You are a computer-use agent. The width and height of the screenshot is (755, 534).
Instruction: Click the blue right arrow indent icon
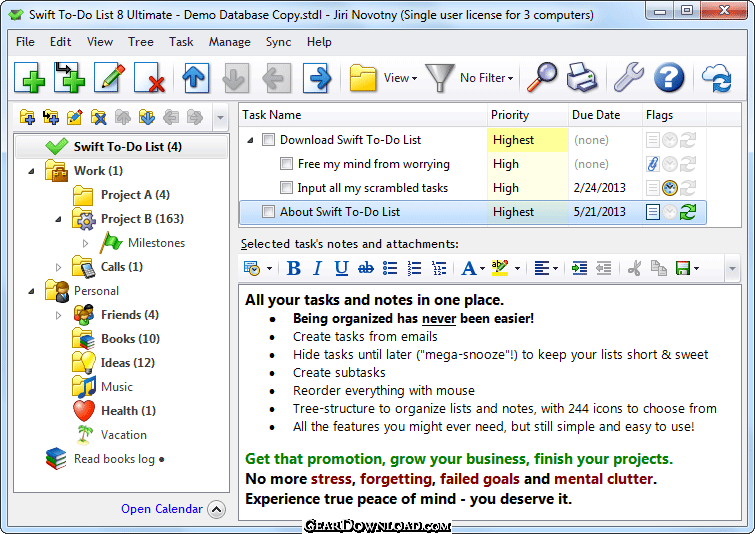(x=317, y=78)
